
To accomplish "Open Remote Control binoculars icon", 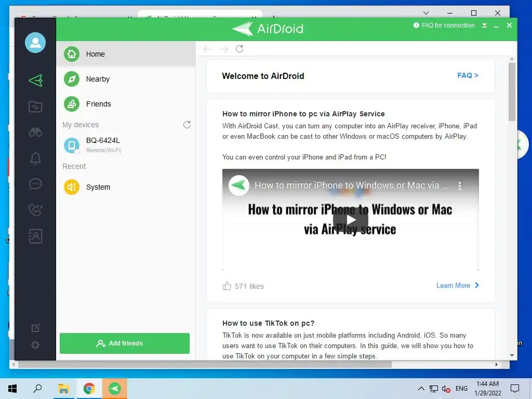I will click(x=35, y=132).
